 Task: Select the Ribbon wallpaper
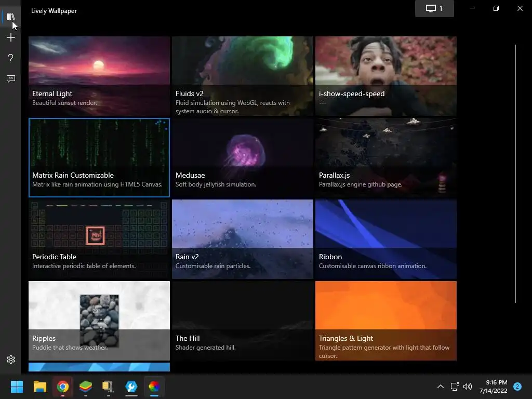click(386, 239)
